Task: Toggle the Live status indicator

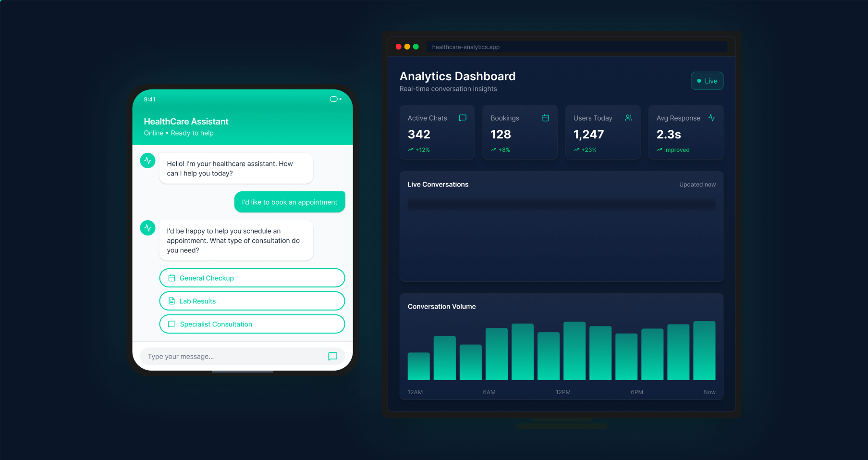Action: pyautogui.click(x=707, y=81)
